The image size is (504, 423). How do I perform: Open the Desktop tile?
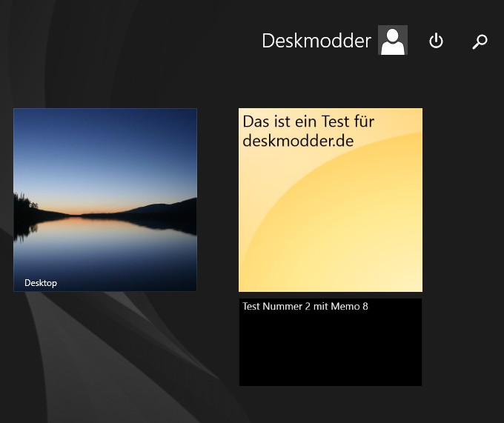pyautogui.click(x=105, y=200)
